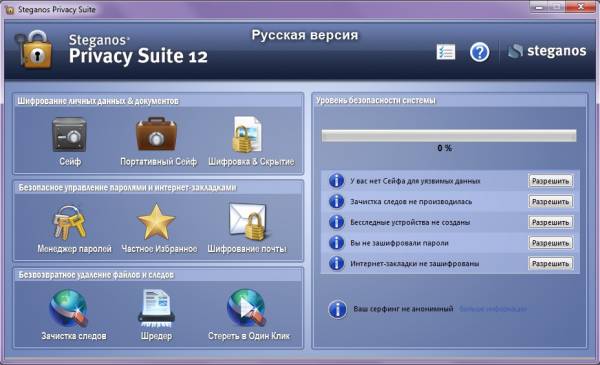This screenshot has height=365, width=600.
Task: Click the security level progress bar
Action: (x=449, y=136)
